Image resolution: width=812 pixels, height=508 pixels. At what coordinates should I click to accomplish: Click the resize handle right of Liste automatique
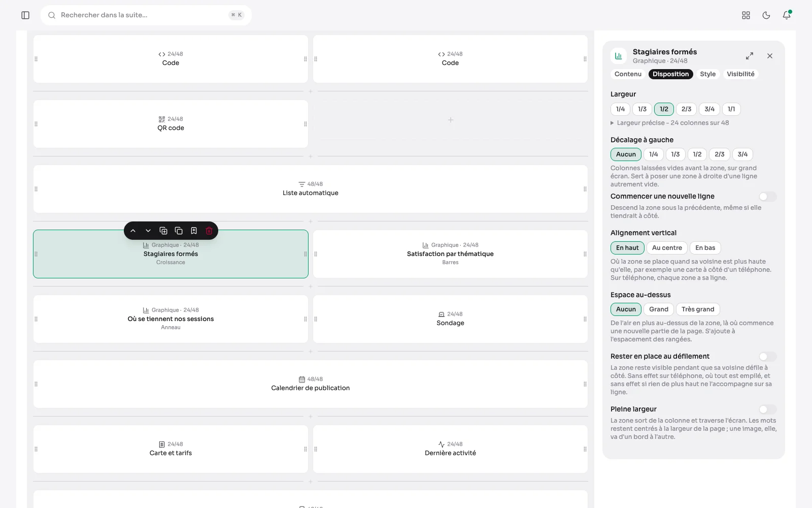point(585,189)
